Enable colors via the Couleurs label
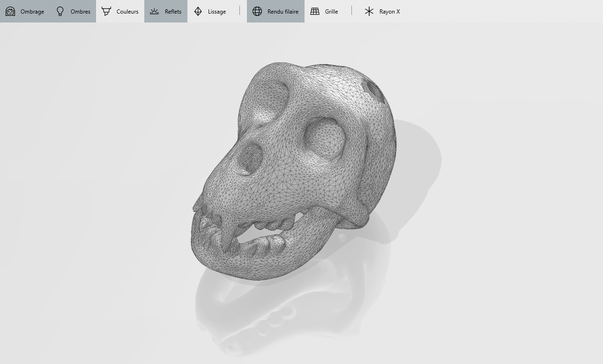Viewport: 603px width, 364px height. pyautogui.click(x=127, y=12)
